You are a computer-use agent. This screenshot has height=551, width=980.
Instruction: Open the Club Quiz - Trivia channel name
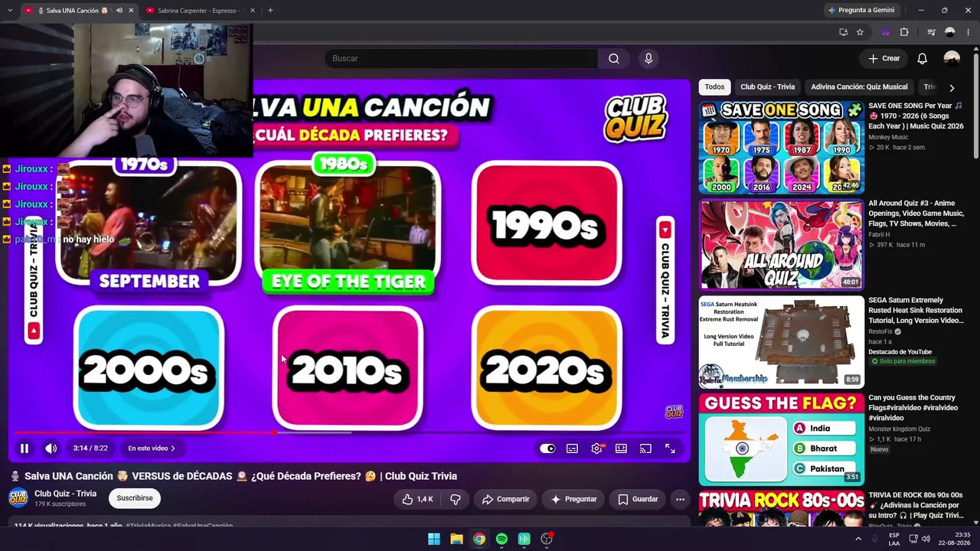tap(65, 494)
